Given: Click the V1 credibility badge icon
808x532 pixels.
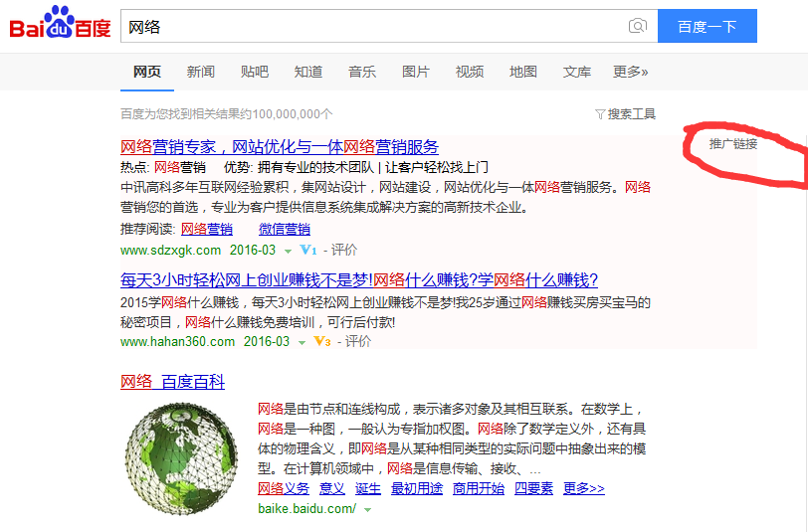Looking at the screenshot, I should pos(307,250).
